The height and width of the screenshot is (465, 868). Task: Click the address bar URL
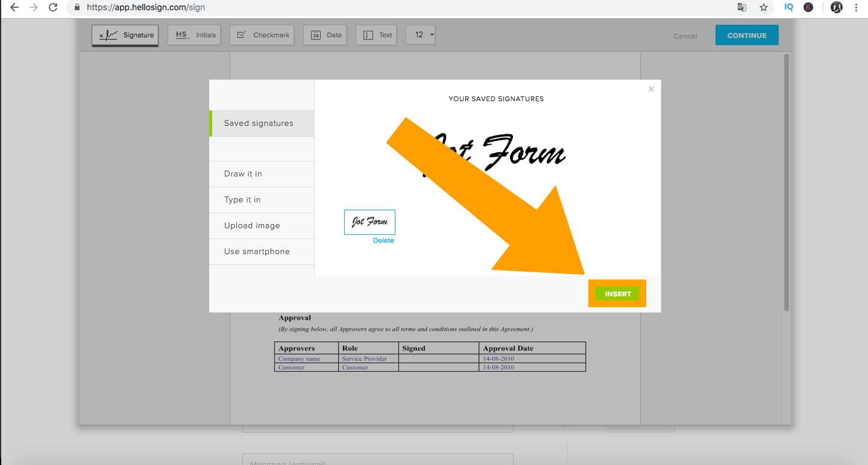(x=146, y=7)
